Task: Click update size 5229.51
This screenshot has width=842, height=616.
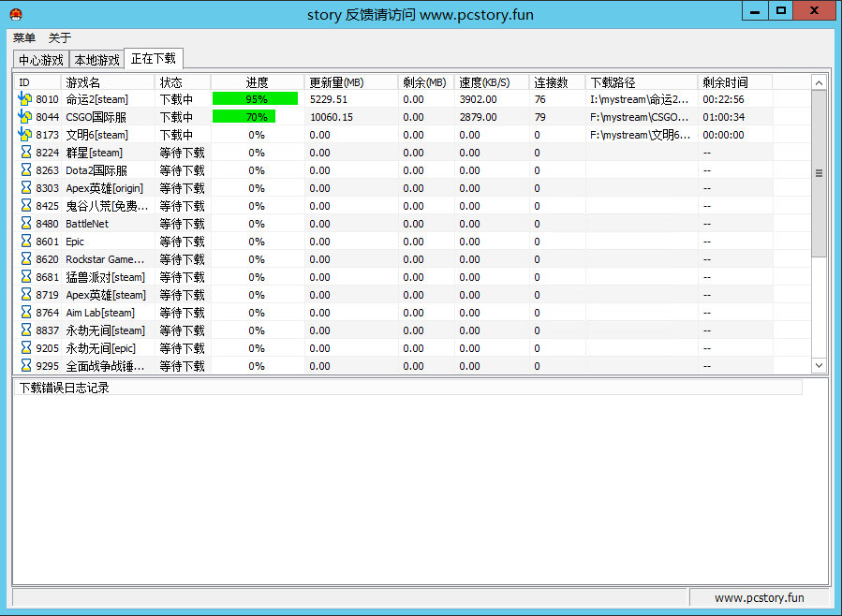Action: (x=329, y=99)
